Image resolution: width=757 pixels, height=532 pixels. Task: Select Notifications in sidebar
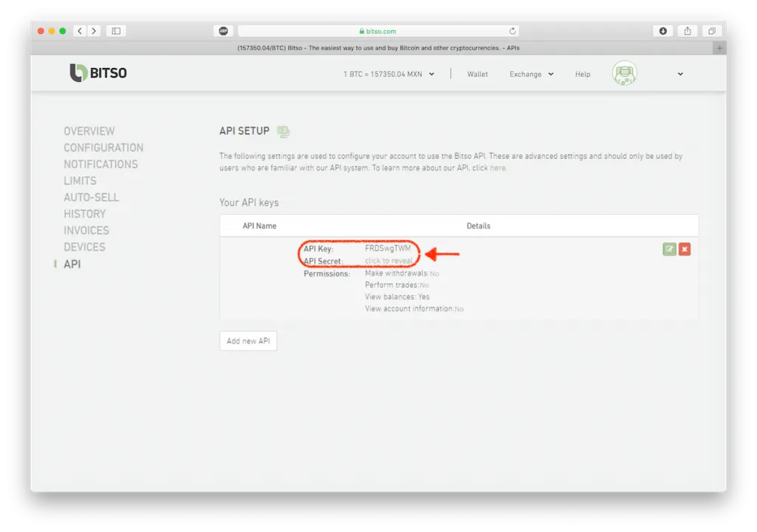(x=101, y=164)
